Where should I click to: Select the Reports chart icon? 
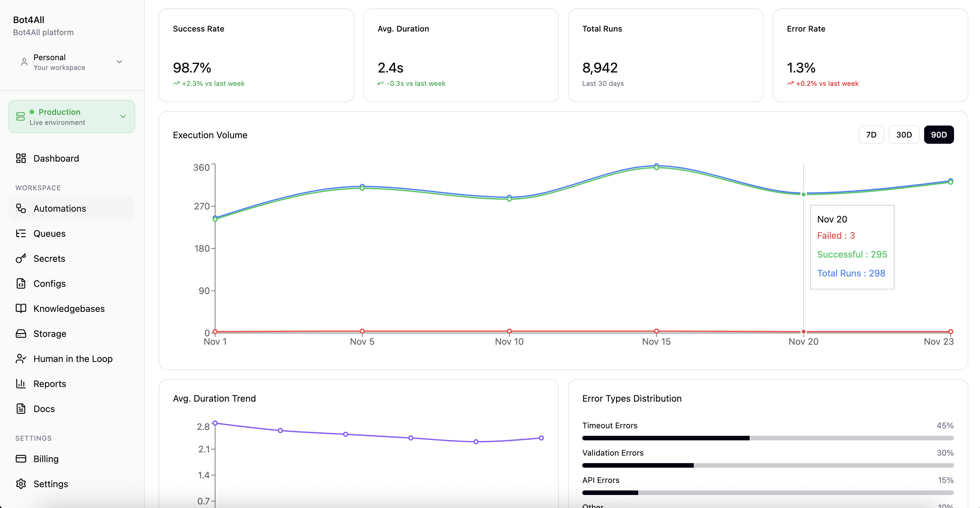click(x=21, y=383)
